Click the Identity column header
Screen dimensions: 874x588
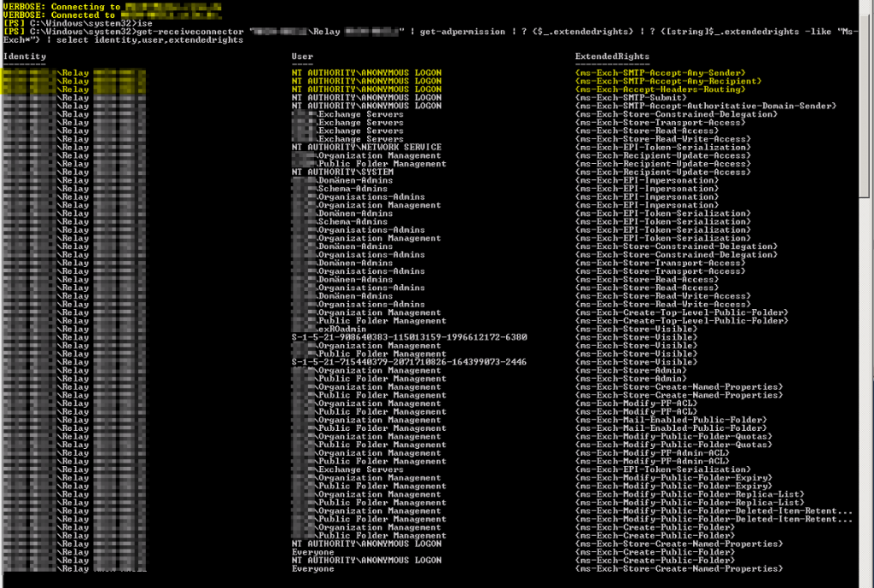point(22,55)
